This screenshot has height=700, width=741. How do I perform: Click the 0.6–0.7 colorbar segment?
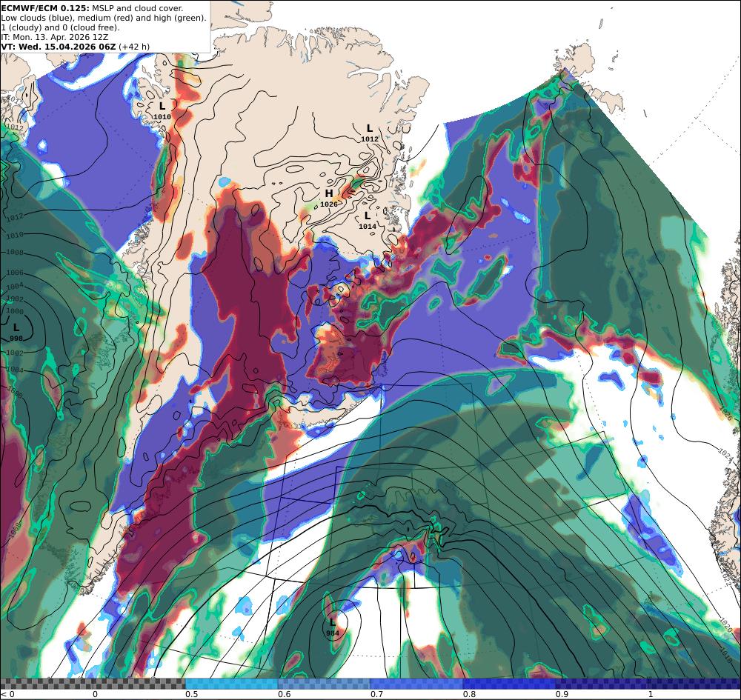pos(325,684)
